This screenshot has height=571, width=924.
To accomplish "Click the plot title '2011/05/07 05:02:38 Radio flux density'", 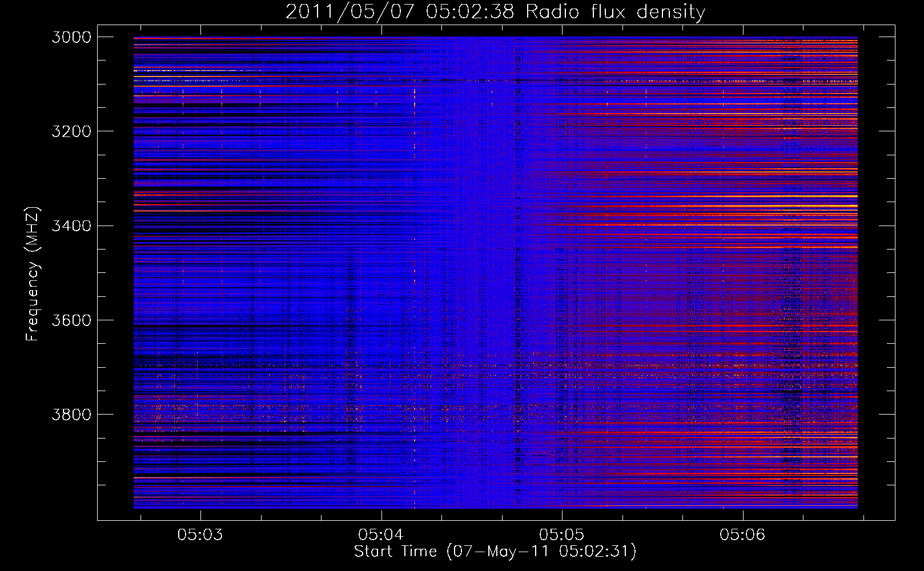I will point(495,12).
